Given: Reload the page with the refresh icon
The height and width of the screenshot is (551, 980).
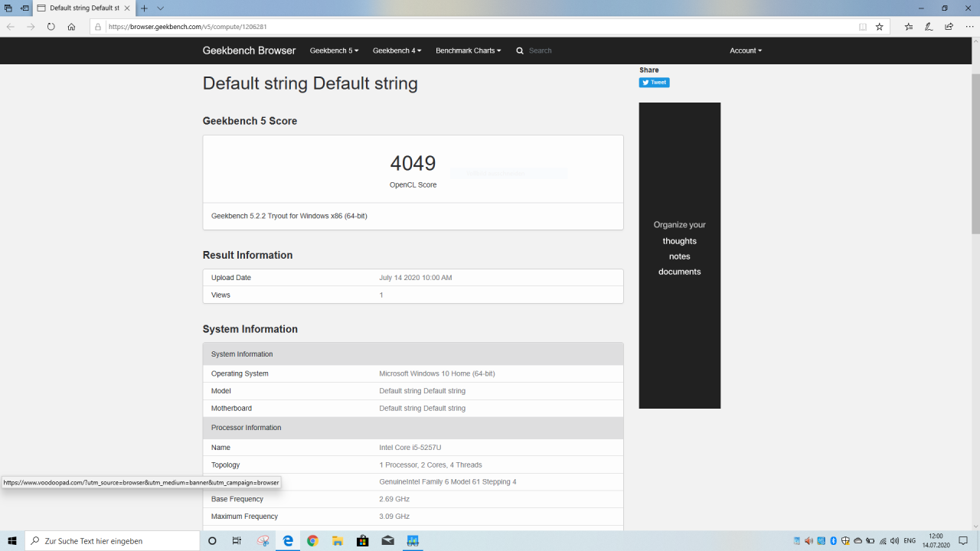Looking at the screenshot, I should tap(51, 26).
